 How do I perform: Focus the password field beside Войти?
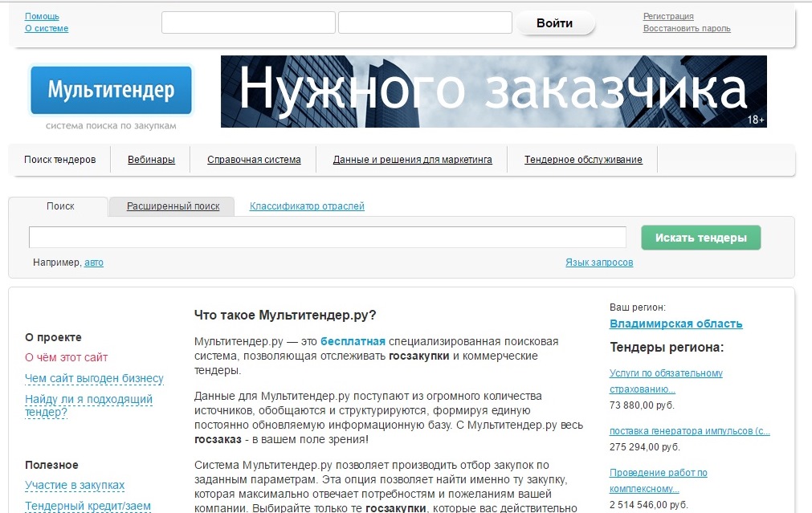(425, 22)
